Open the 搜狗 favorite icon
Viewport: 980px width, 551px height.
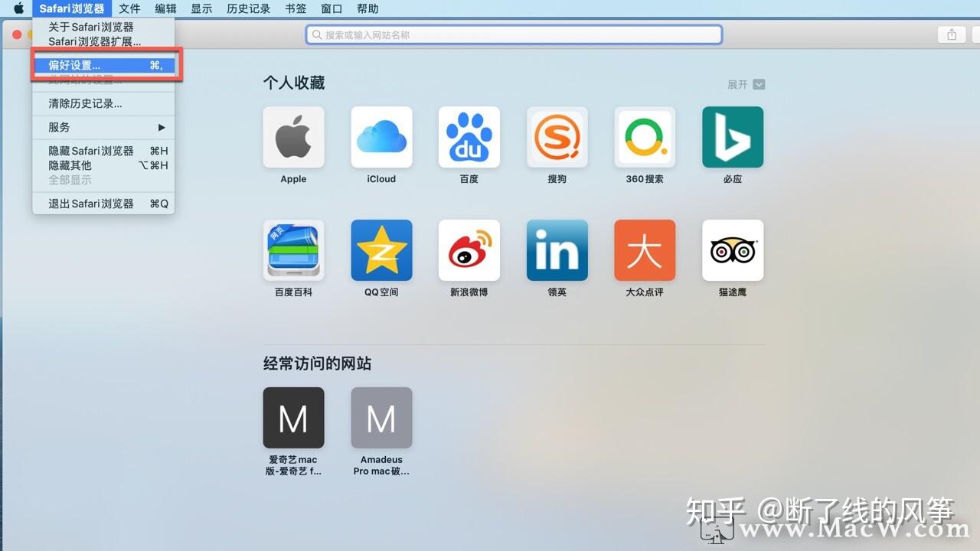pos(557,136)
